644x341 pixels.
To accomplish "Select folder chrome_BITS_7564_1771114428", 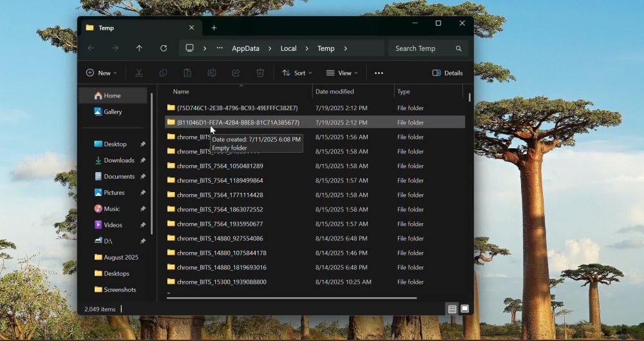I will point(315,195).
